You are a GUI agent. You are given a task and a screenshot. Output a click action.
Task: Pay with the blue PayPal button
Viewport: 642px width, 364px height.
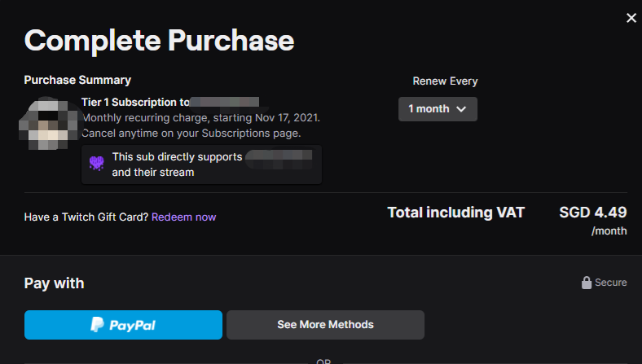[123, 325]
